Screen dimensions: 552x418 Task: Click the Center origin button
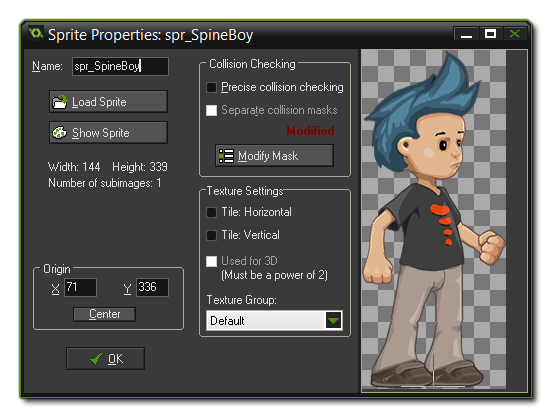104,314
